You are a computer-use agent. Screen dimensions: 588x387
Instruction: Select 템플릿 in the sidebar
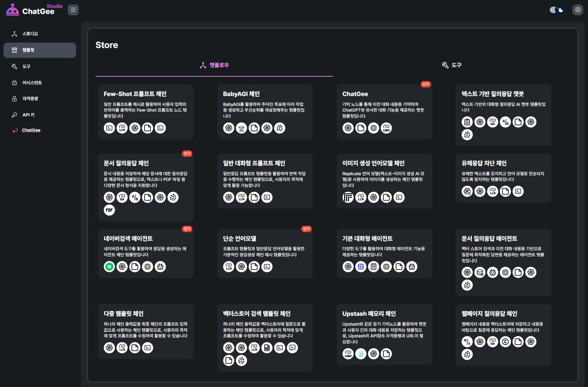[x=40, y=50]
